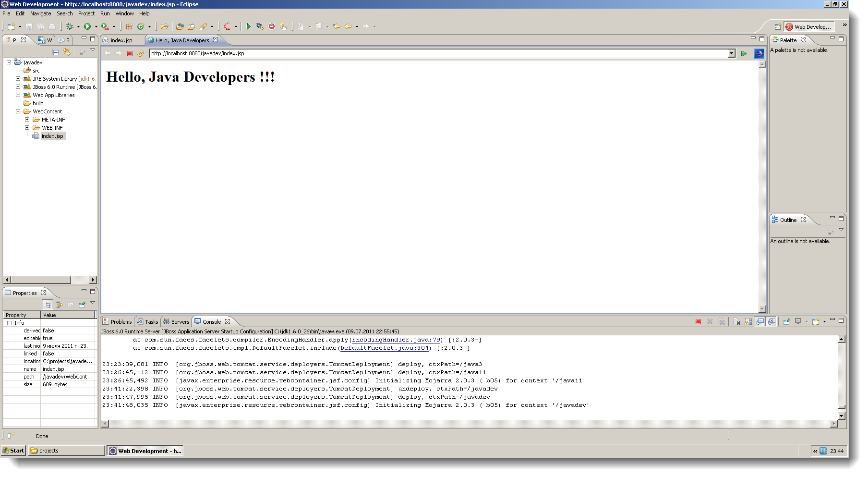The image size is (868, 477).
Task: Click the skip breakpoints bug-with-arrow icon
Action: [260, 26]
